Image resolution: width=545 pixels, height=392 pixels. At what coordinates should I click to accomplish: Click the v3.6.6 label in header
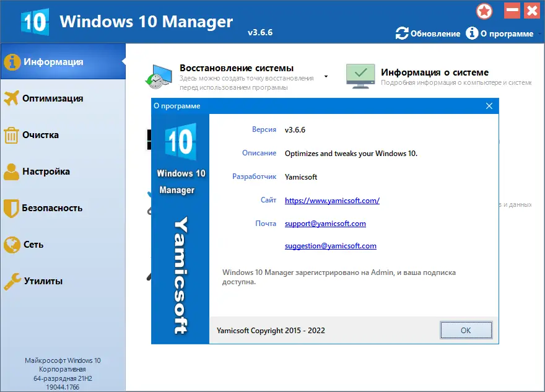(260, 32)
